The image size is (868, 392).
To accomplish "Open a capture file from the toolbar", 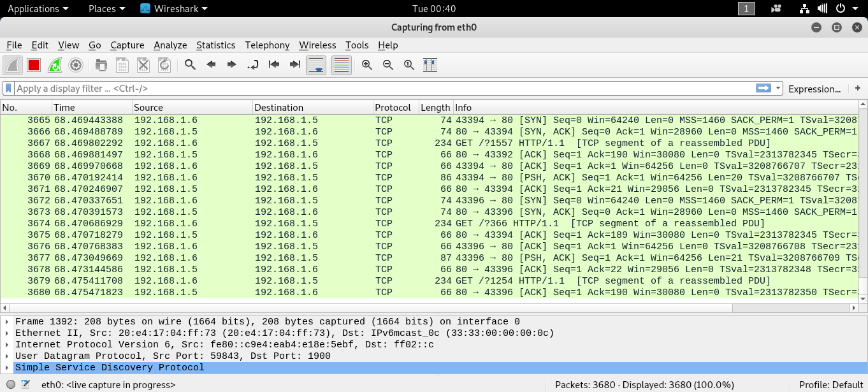I will (101, 65).
